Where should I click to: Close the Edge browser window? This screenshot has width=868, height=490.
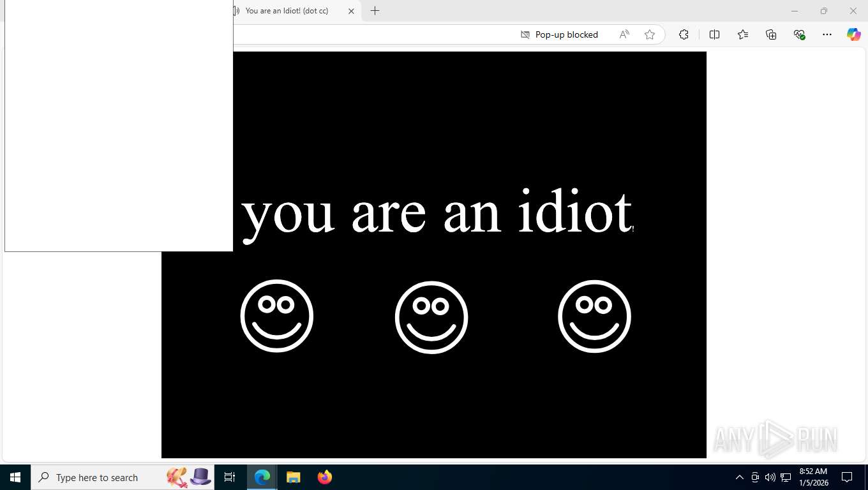pyautogui.click(x=853, y=11)
